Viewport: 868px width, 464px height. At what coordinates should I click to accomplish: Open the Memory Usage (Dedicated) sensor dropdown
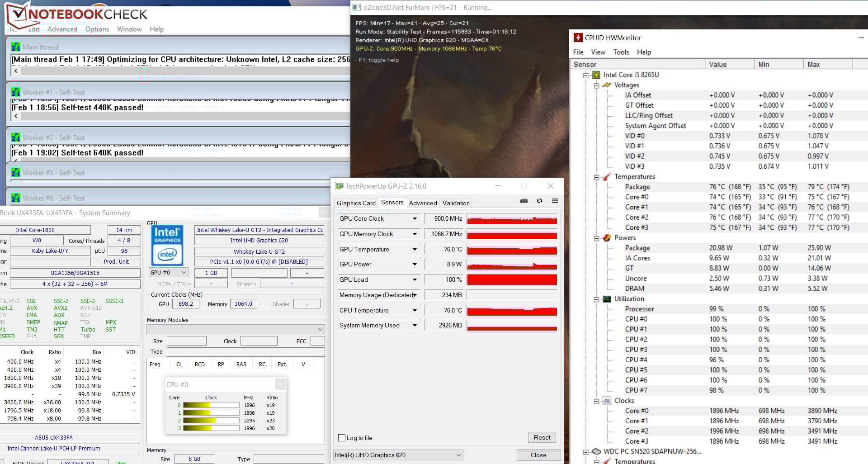(415, 295)
